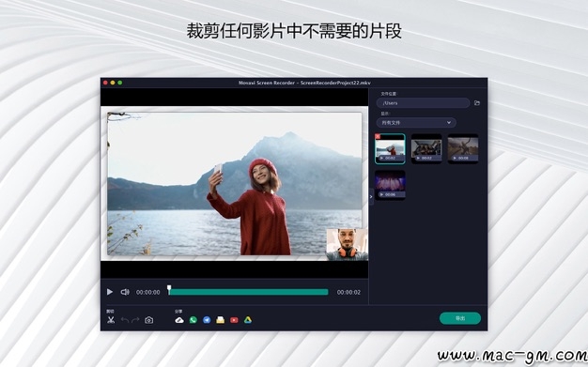Share the video to WhatsApp

[x=193, y=320]
